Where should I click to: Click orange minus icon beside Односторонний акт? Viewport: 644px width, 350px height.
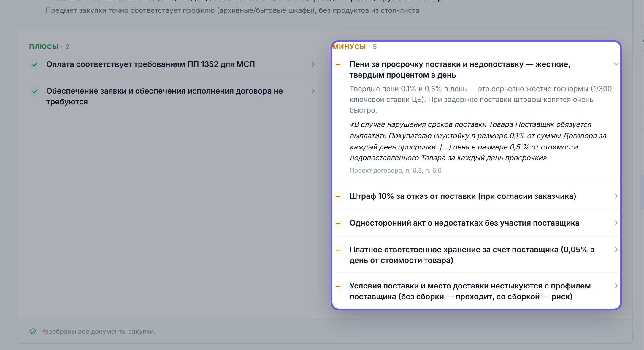[x=338, y=223]
